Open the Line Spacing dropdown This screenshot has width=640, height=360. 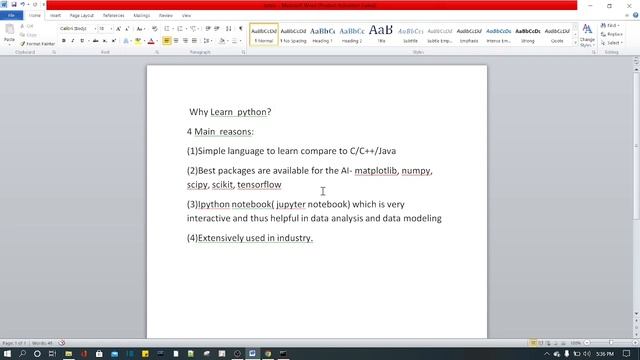pos(207,41)
